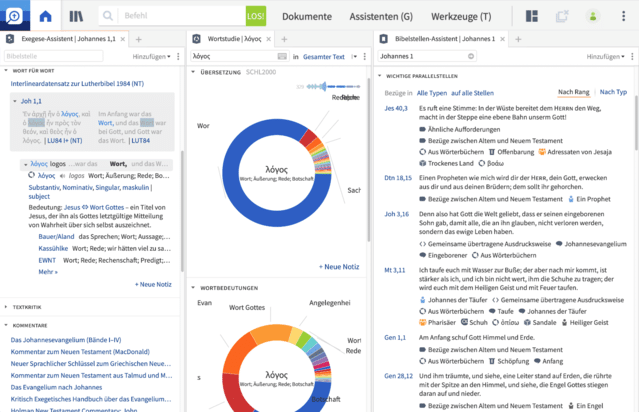Play audio pronunciation for logos
The height and width of the screenshot is (412, 639).
click(62, 175)
